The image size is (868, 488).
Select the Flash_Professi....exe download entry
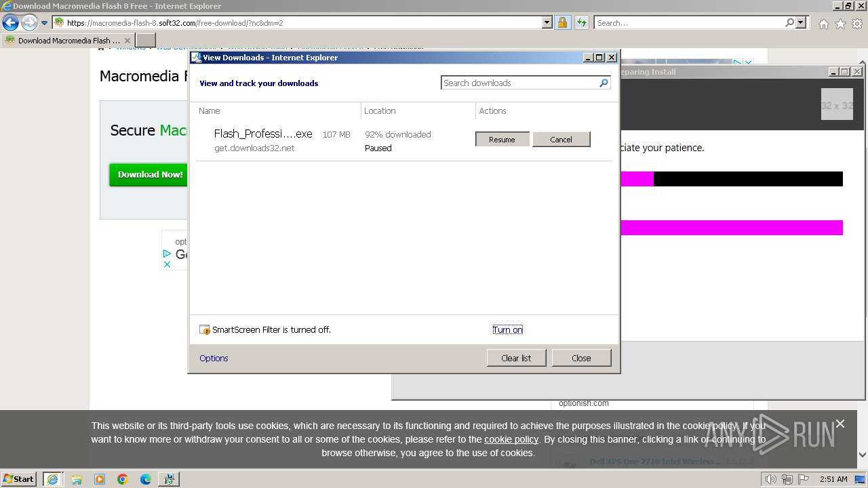tap(404, 140)
